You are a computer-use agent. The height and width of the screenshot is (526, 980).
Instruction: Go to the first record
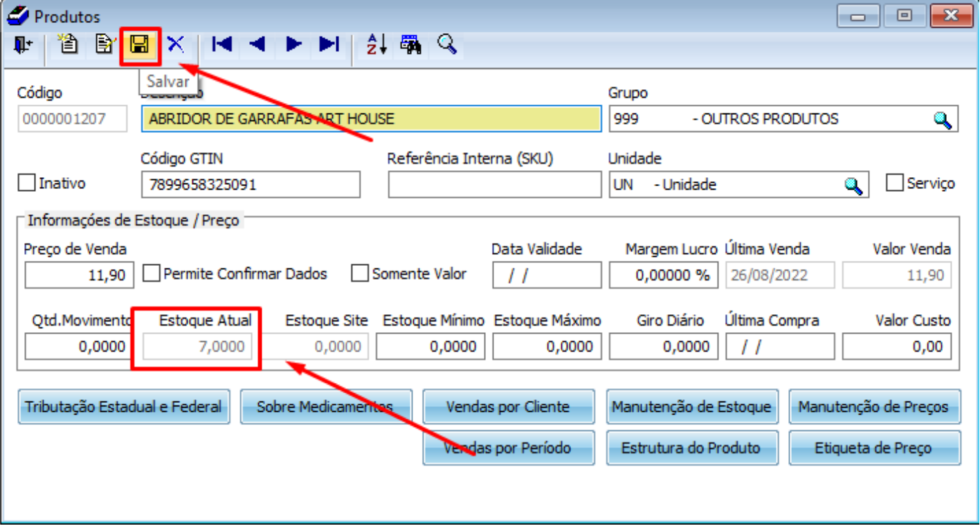point(222,45)
